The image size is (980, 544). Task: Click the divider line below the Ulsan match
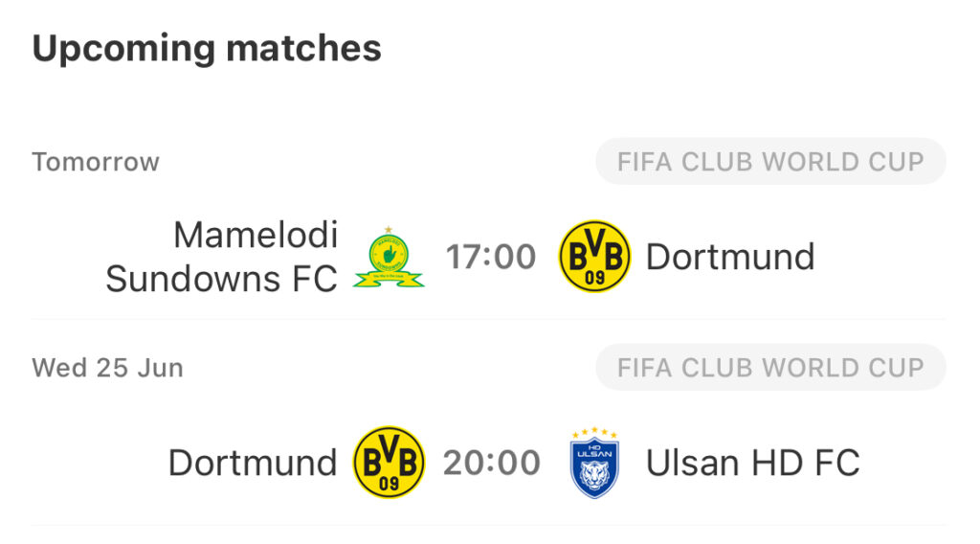(489, 525)
